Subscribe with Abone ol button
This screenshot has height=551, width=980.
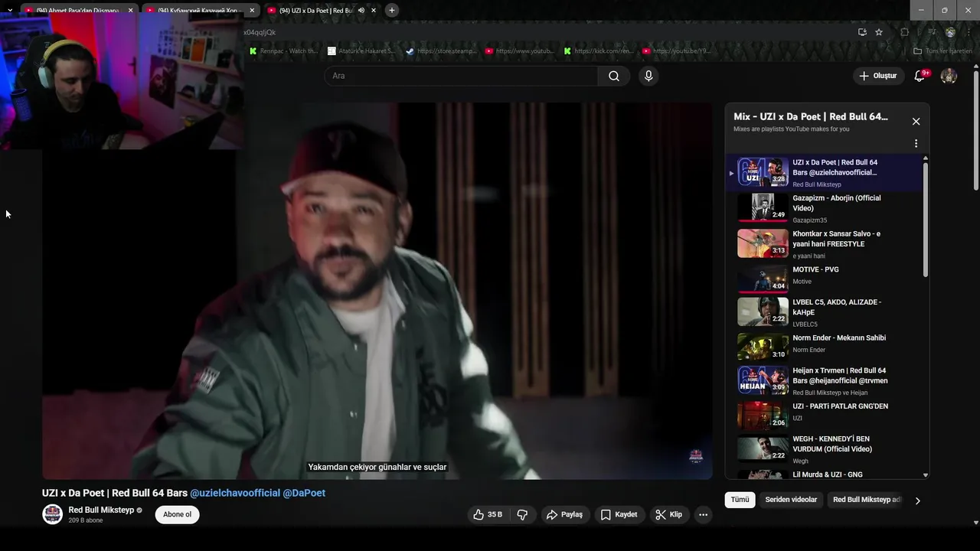click(x=177, y=514)
